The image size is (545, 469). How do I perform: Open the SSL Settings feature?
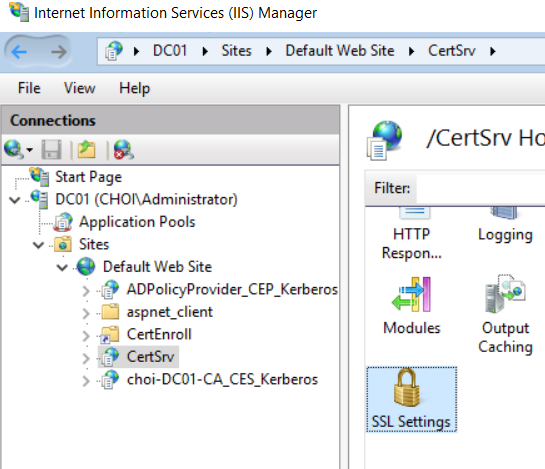click(412, 399)
